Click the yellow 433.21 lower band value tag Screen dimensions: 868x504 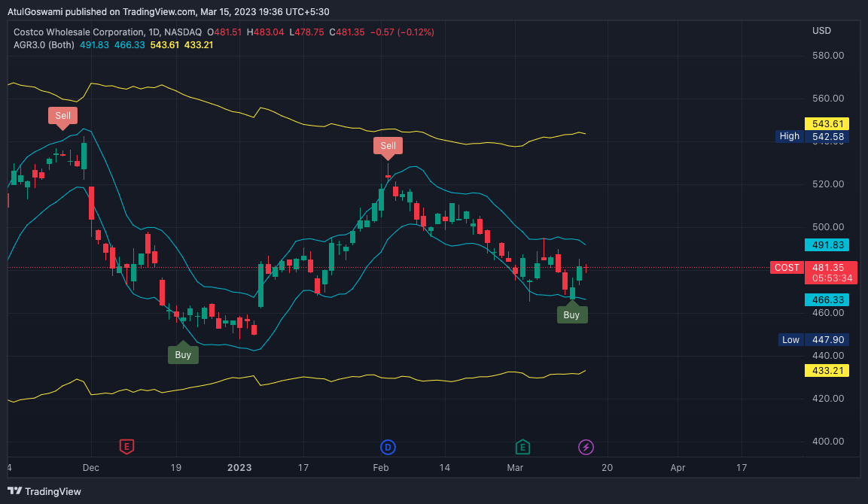coord(827,370)
